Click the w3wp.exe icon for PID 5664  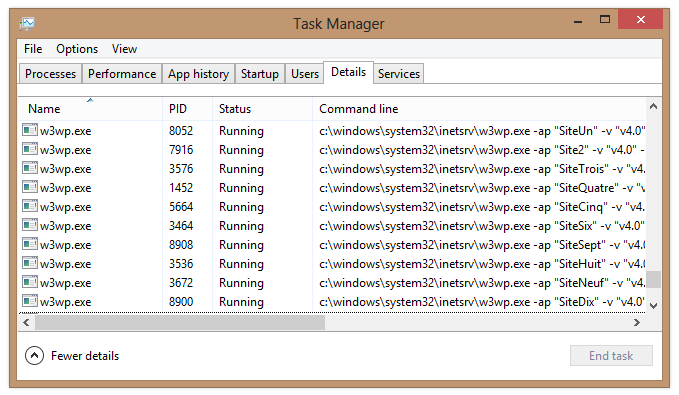30,206
